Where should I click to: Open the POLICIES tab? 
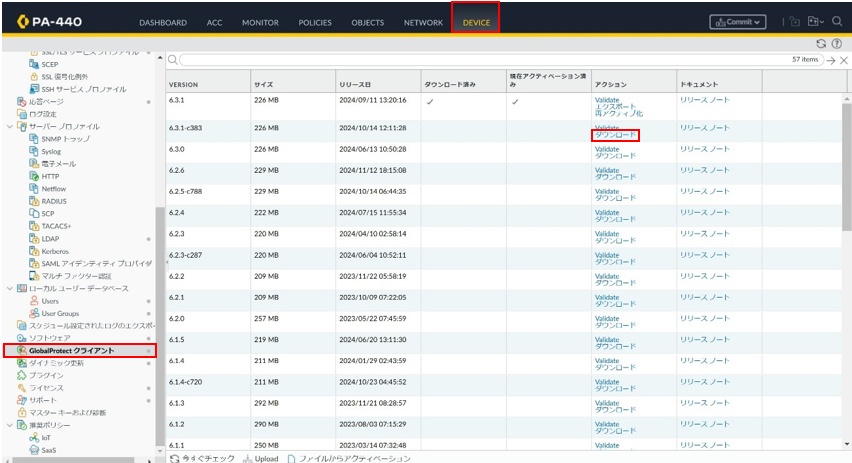click(x=315, y=23)
